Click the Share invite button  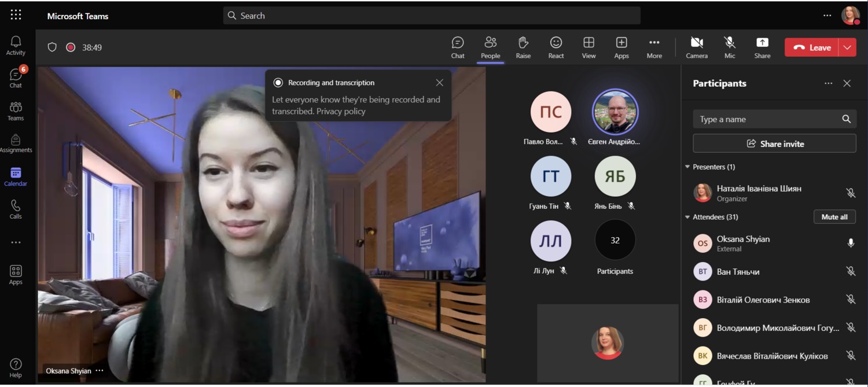pos(774,143)
